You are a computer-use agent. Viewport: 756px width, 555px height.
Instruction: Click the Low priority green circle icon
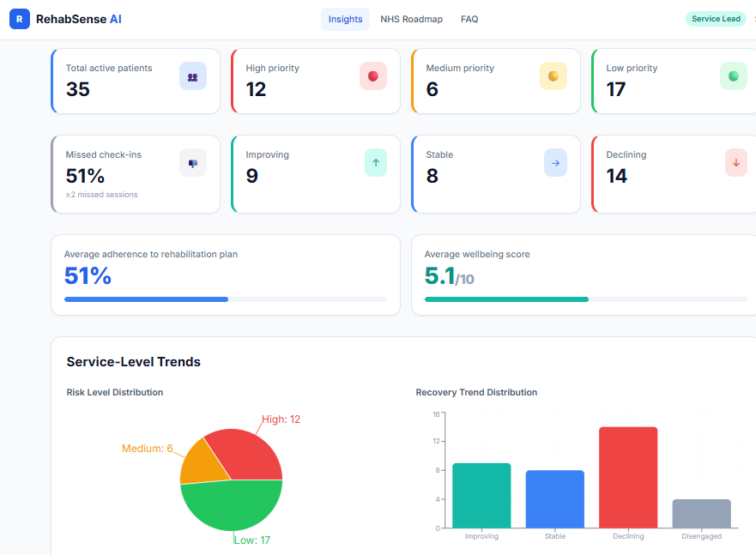point(734,76)
